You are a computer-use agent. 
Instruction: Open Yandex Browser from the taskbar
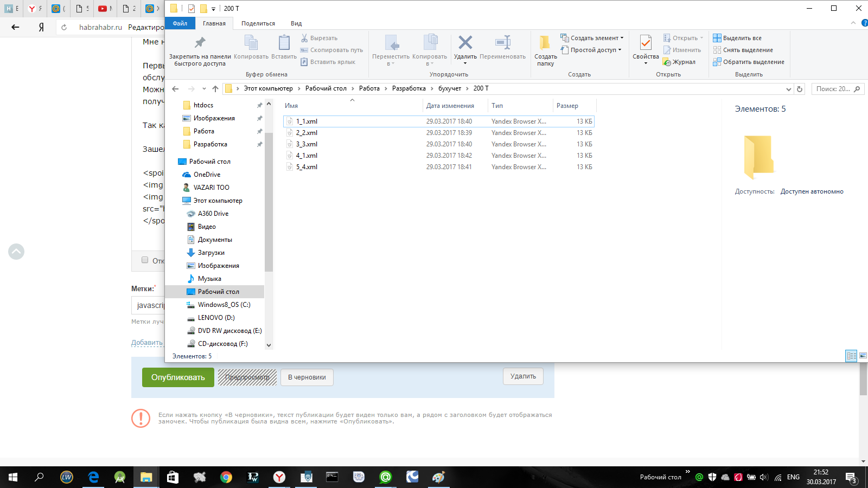(x=279, y=477)
